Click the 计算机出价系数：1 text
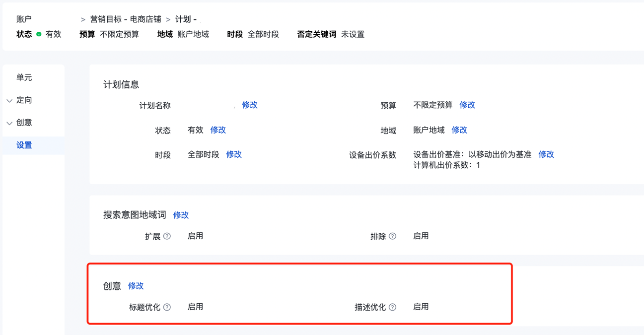Screen dimensions: 644x335 point(447,165)
